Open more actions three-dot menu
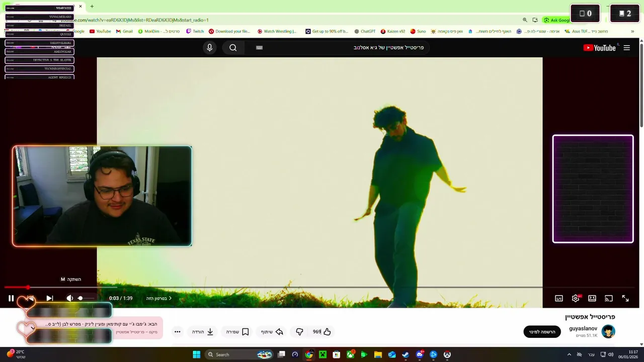This screenshot has height=362, width=644. 177,331
